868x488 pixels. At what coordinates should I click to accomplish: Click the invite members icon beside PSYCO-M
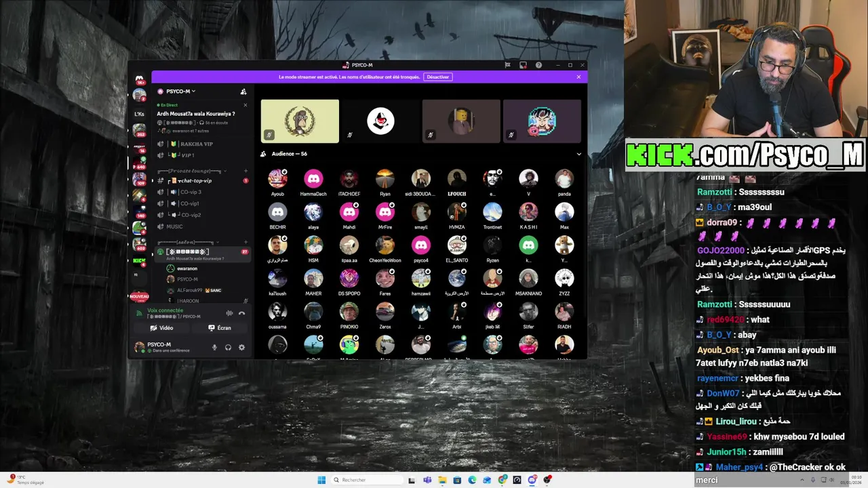click(x=243, y=91)
